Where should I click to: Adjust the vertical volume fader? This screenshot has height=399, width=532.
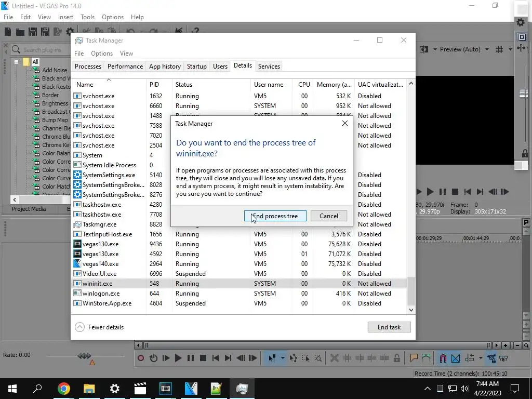click(523, 94)
